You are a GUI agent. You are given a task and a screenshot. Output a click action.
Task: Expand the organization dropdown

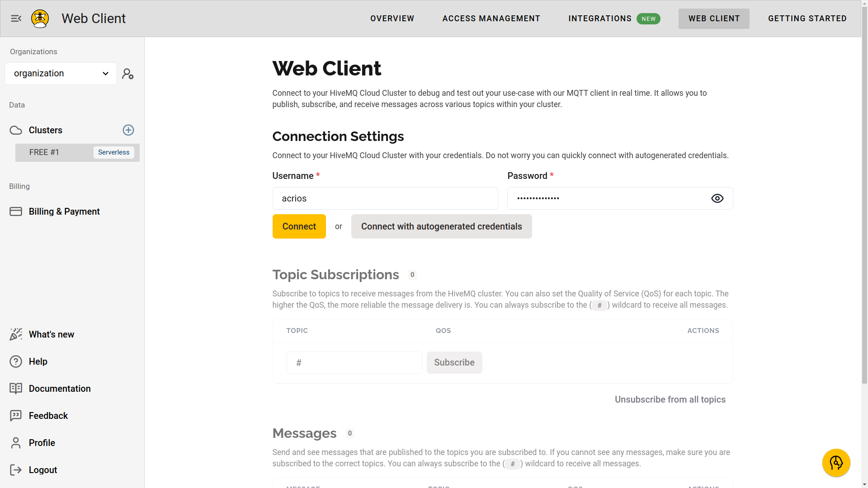click(x=60, y=73)
